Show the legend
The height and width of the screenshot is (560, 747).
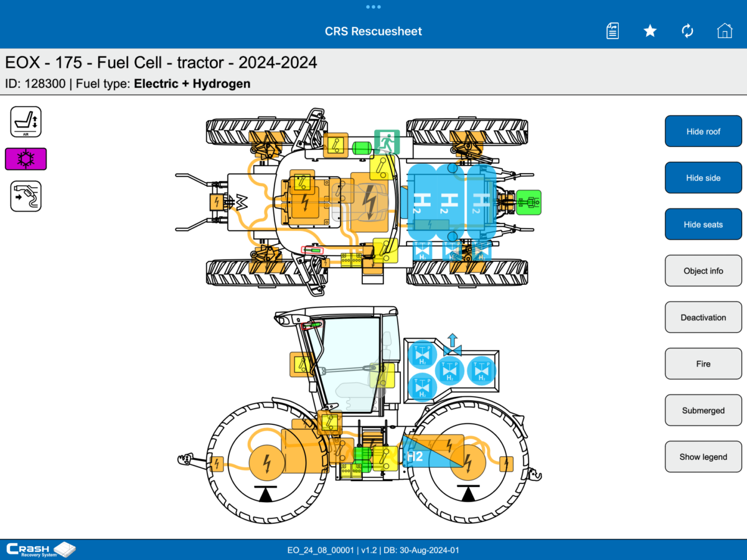click(703, 457)
